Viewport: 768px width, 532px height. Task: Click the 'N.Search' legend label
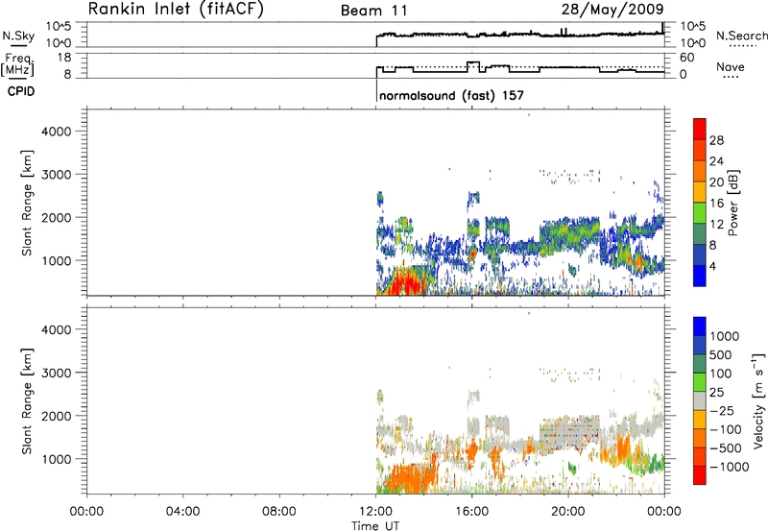(x=741, y=36)
